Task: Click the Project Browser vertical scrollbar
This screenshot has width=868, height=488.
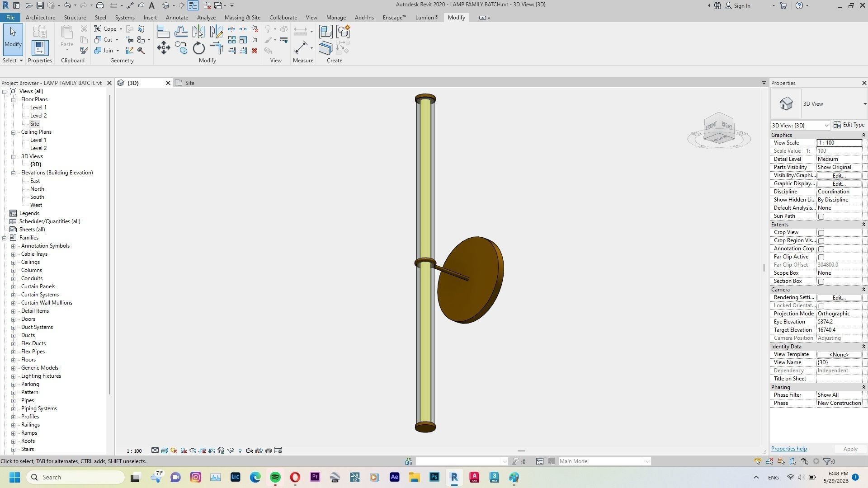Action: [110, 244]
